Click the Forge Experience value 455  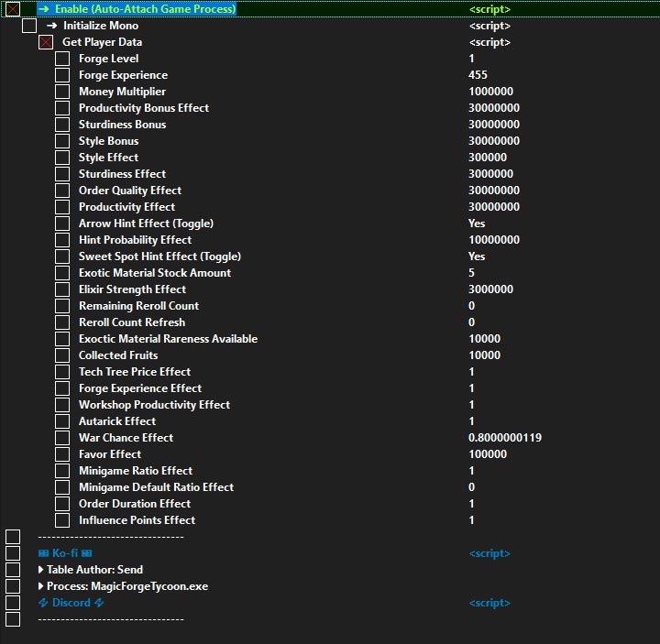[x=478, y=75]
